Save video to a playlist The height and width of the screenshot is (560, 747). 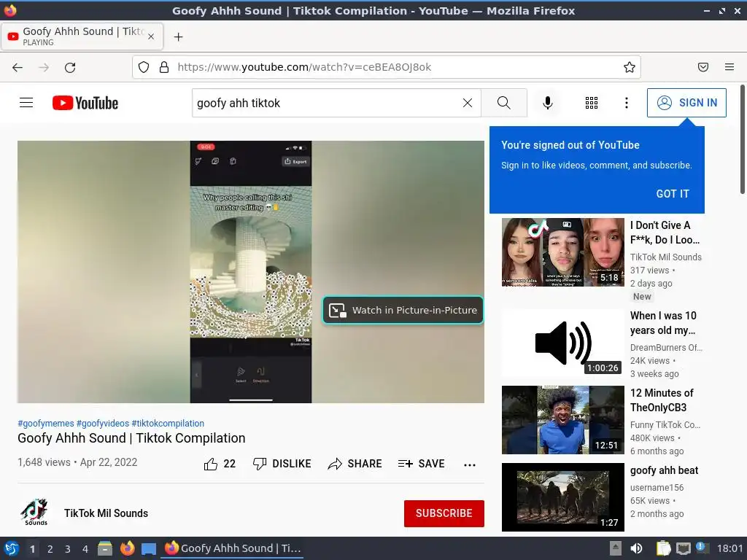coord(421,464)
